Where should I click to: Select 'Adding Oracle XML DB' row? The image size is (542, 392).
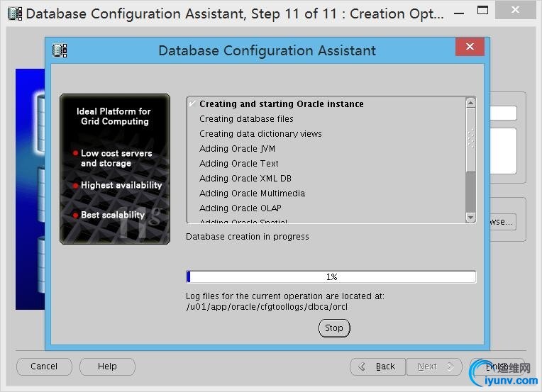click(326, 178)
